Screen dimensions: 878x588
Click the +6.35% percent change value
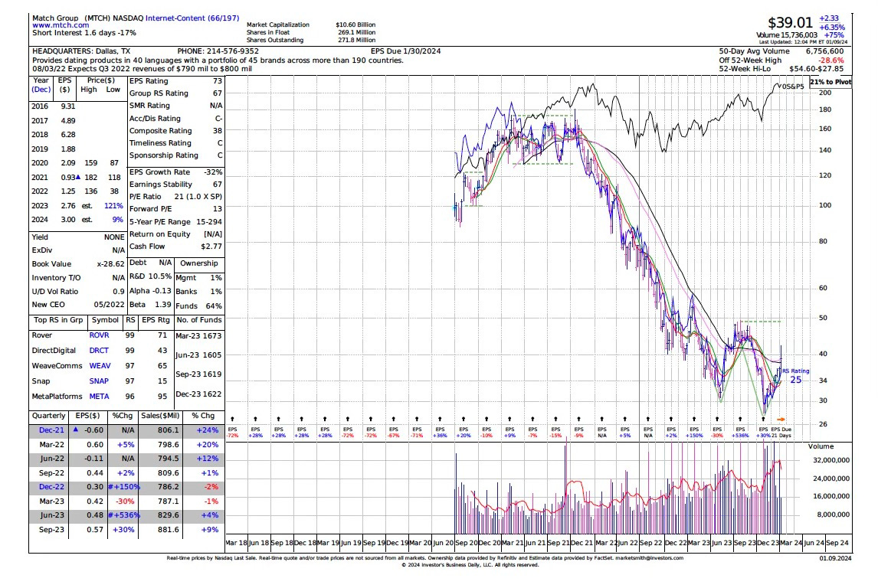coord(832,27)
